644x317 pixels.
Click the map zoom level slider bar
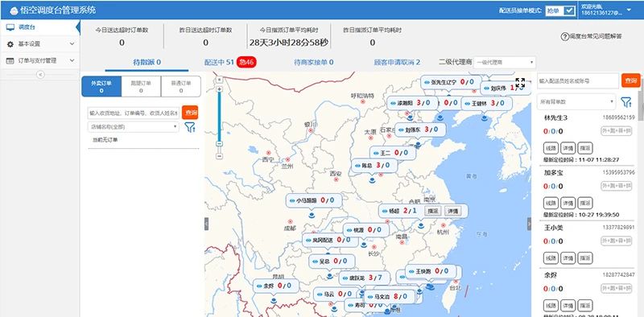(x=219, y=117)
